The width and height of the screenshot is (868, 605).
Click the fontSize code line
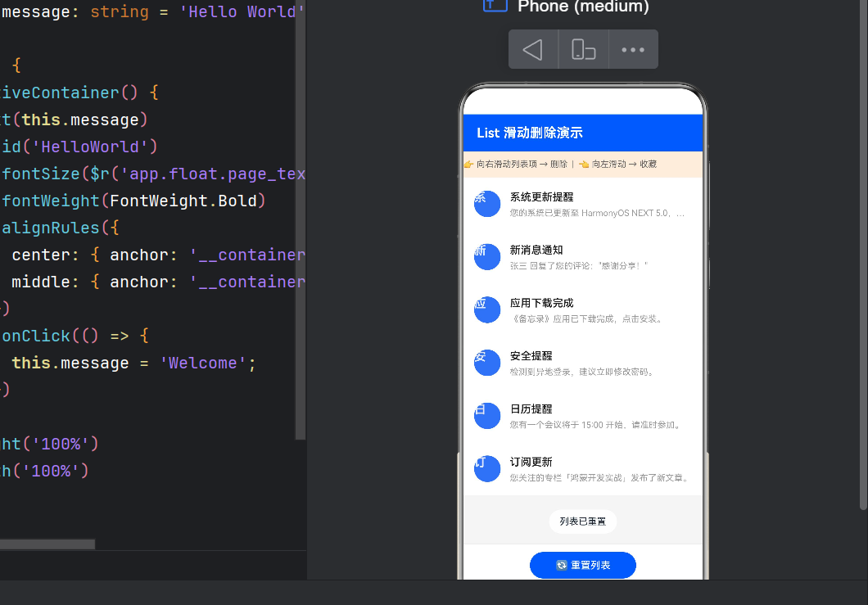click(x=153, y=174)
